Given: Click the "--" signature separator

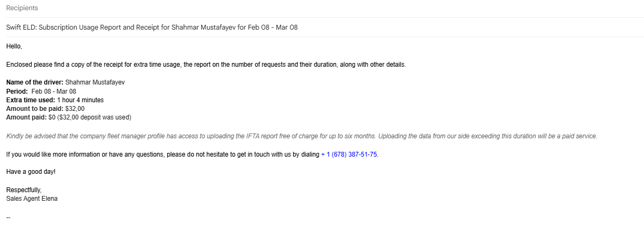Looking at the screenshot, I should pyautogui.click(x=8, y=217).
